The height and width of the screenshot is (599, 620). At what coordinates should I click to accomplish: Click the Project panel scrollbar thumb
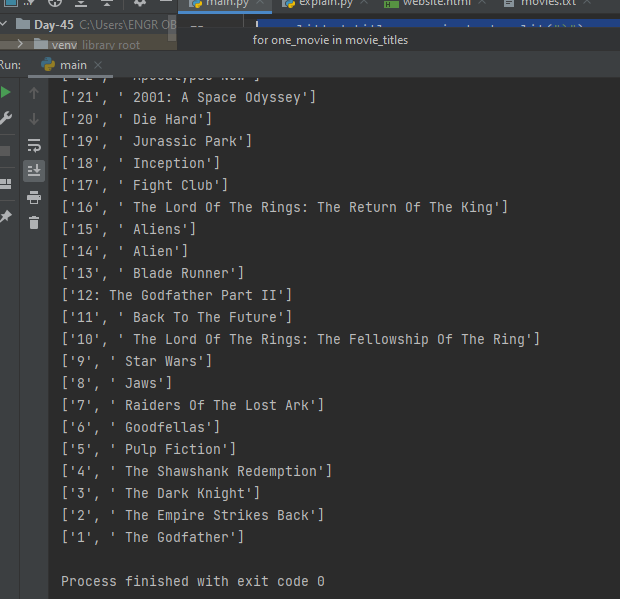point(172,28)
